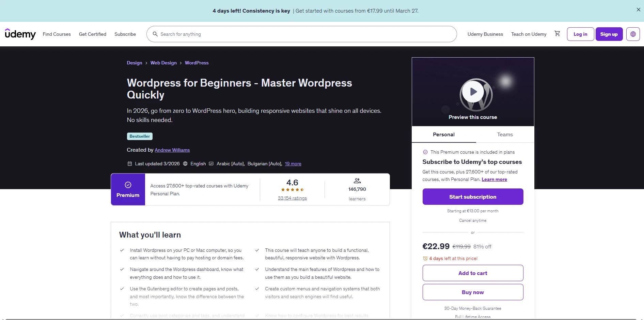Viewport: 644px width, 320px height.
Task: Click inside the search input field
Action: [x=238, y=34]
